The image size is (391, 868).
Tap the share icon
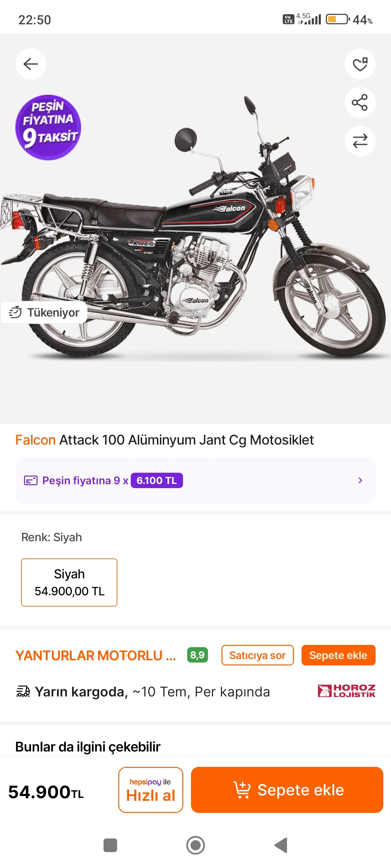[x=360, y=102]
